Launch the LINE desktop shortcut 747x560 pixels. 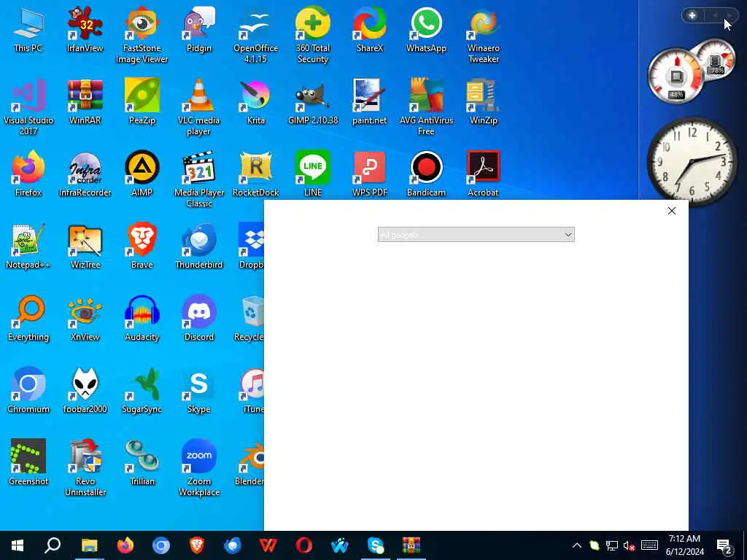(x=312, y=174)
